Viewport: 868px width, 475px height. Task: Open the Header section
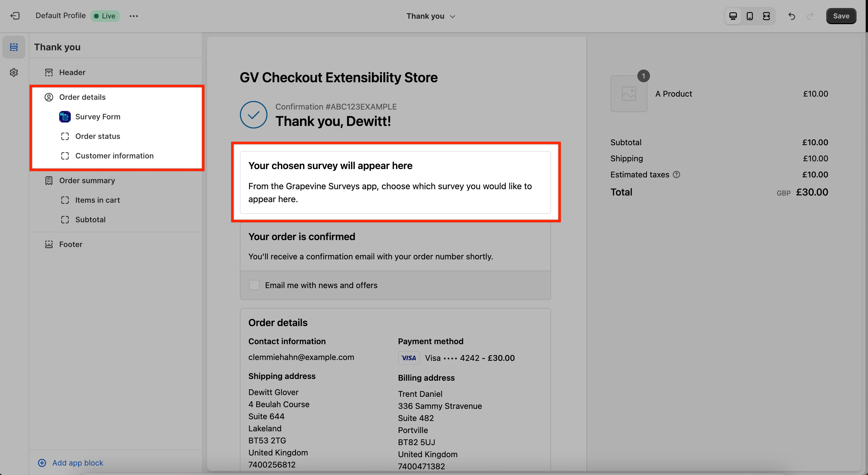point(72,72)
